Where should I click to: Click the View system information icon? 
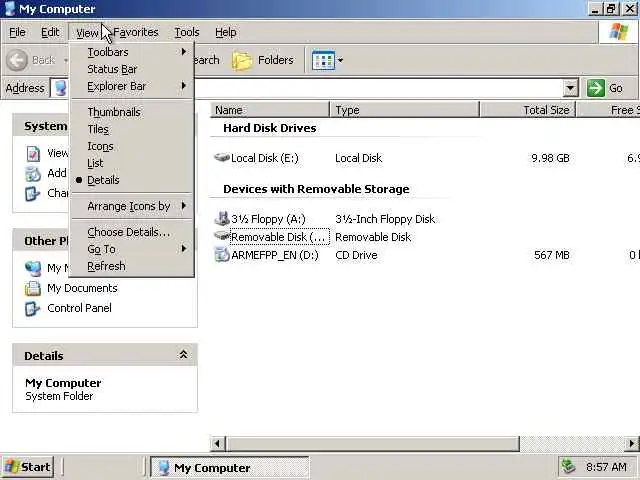(x=33, y=153)
